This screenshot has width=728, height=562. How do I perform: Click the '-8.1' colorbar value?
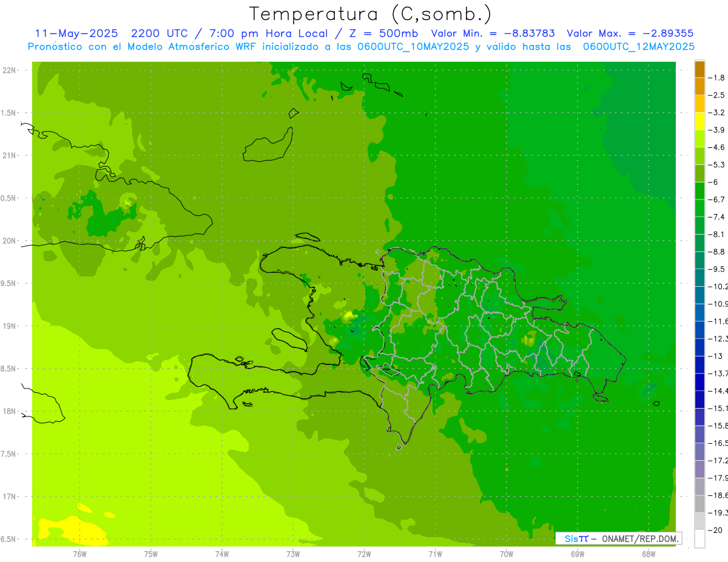tap(718, 234)
